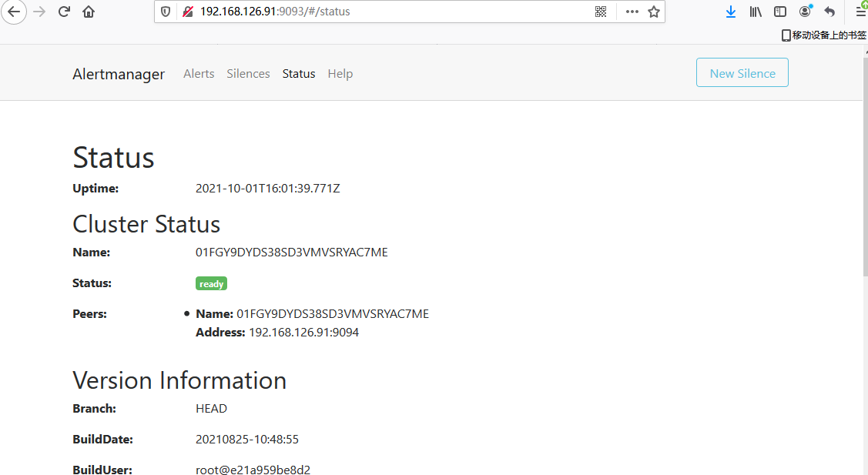Screen dimensions: 868x475
Task: Click the green ready status badge
Action: 212,283
